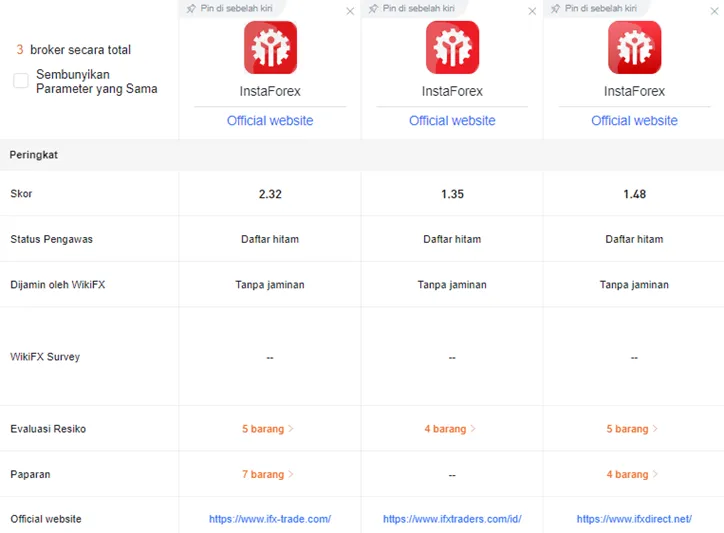Image resolution: width=724 pixels, height=533 pixels.
Task: Click the Dijamin oleh WikiFX row label
Action: [58, 285]
